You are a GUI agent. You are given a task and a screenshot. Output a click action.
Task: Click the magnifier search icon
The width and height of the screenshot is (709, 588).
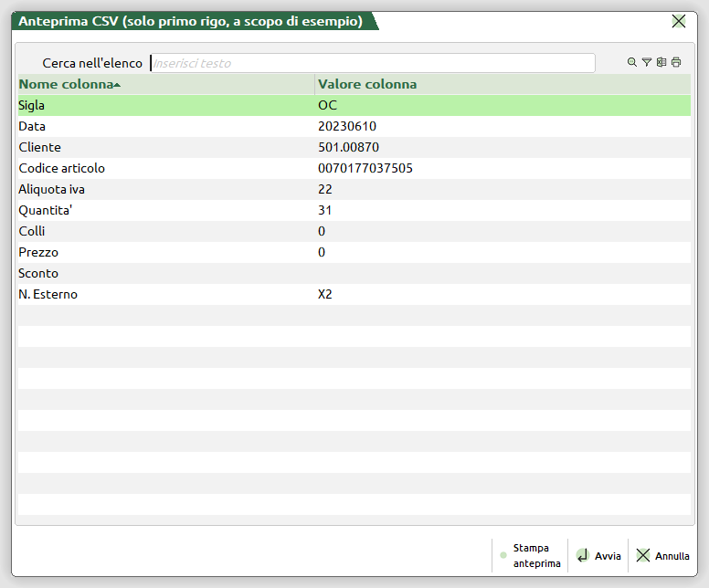pyautogui.click(x=631, y=63)
